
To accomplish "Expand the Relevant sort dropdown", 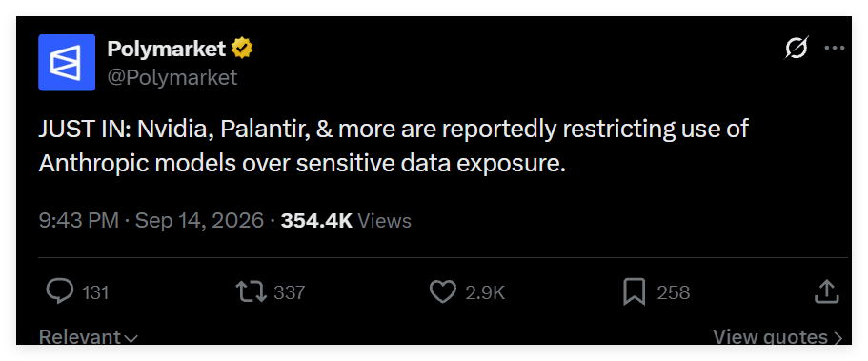I will (x=89, y=336).
